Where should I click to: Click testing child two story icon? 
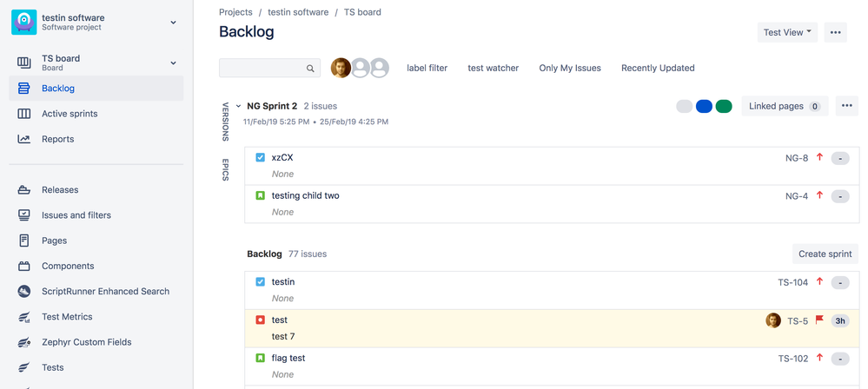pyautogui.click(x=260, y=195)
